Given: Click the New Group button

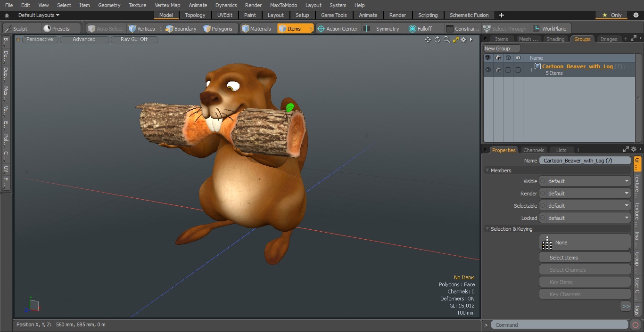Looking at the screenshot, I should tap(502, 49).
